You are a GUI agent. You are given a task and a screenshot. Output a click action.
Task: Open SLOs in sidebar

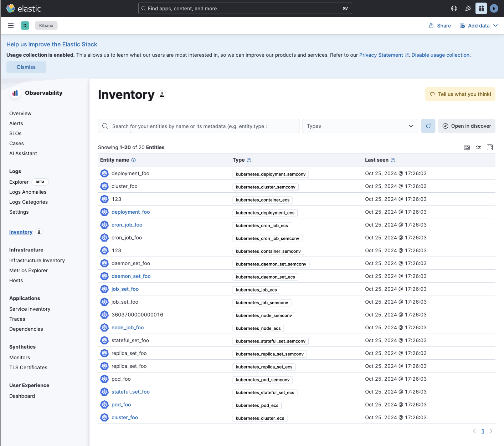[x=15, y=133]
